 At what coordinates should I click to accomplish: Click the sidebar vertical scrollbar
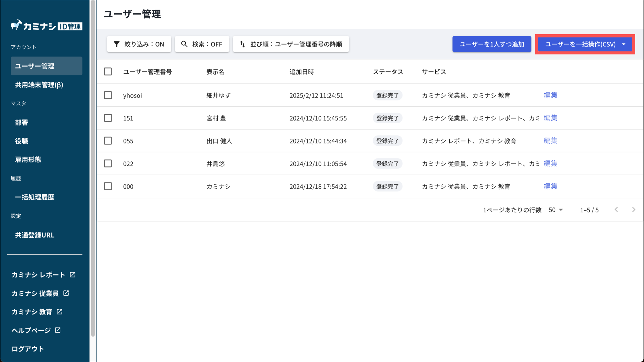93,168
